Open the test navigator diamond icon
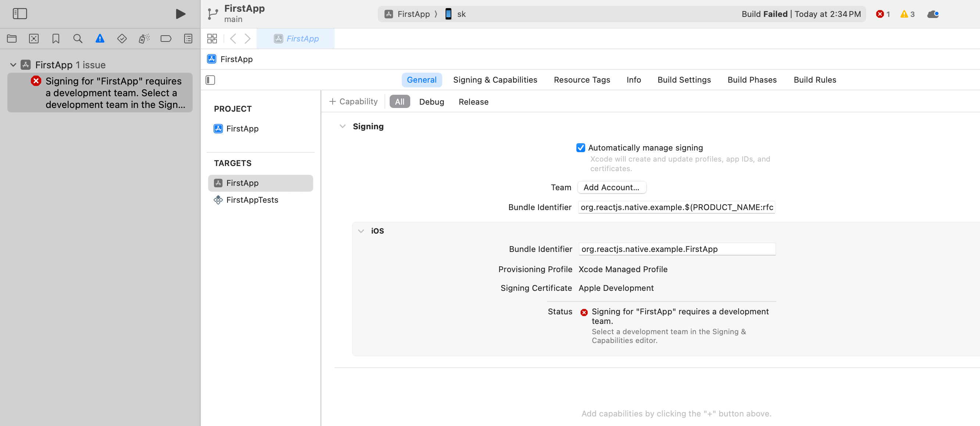The image size is (980, 426). click(x=122, y=39)
